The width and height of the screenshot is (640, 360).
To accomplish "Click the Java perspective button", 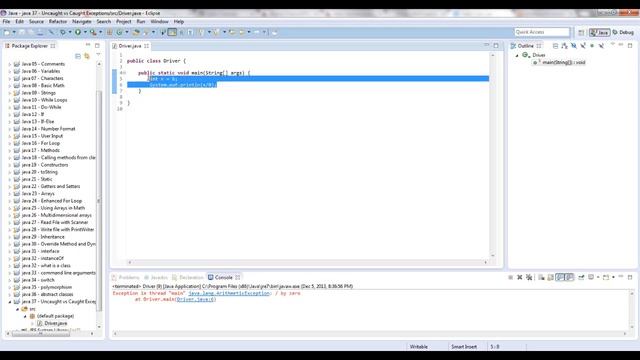I will click(x=600, y=32).
